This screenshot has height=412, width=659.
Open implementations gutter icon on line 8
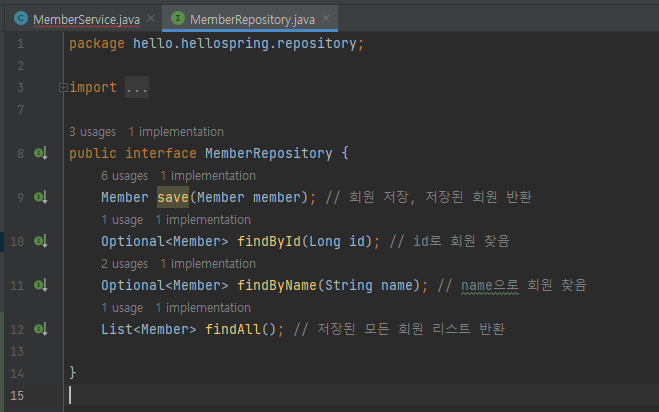click(x=41, y=153)
